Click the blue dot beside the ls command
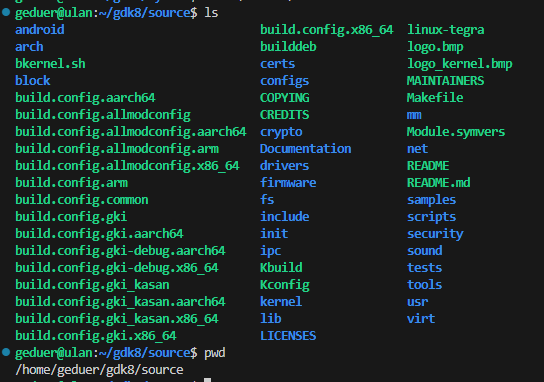This screenshot has width=544, height=382. pyautogui.click(x=6, y=12)
